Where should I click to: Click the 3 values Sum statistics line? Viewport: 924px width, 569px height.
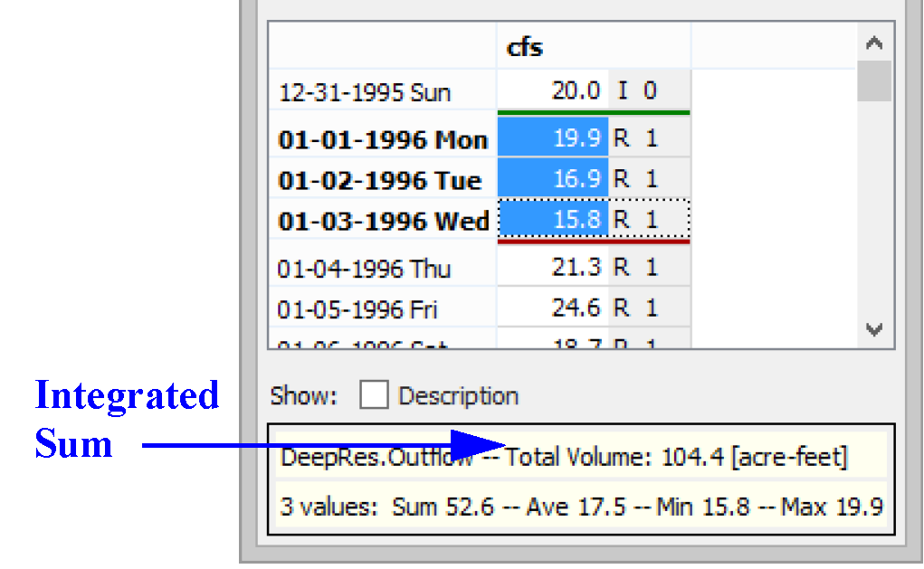point(581,507)
